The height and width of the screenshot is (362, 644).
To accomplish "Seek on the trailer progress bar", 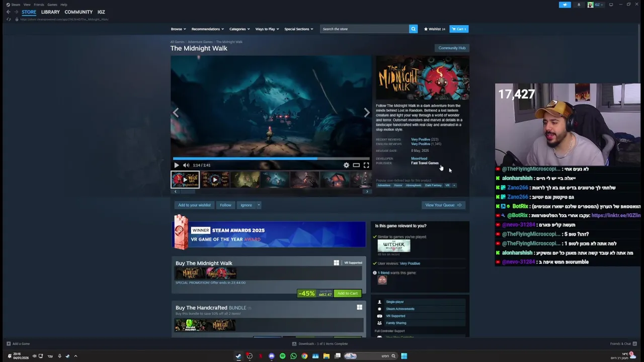I will coord(271,158).
